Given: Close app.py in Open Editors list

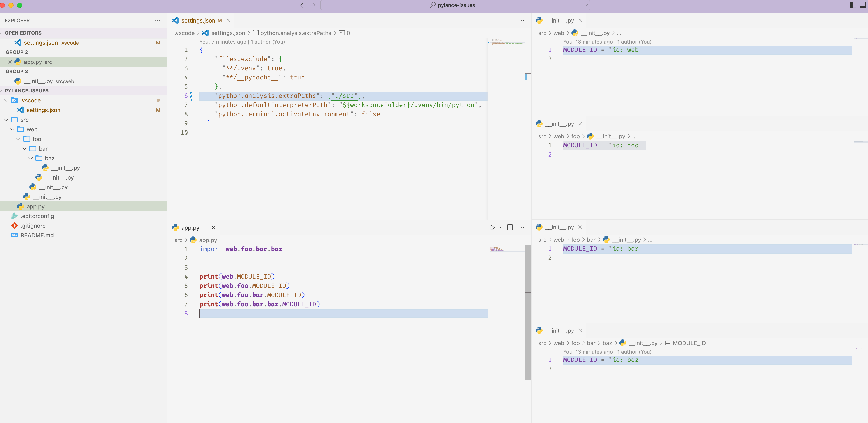Looking at the screenshot, I should (10, 62).
